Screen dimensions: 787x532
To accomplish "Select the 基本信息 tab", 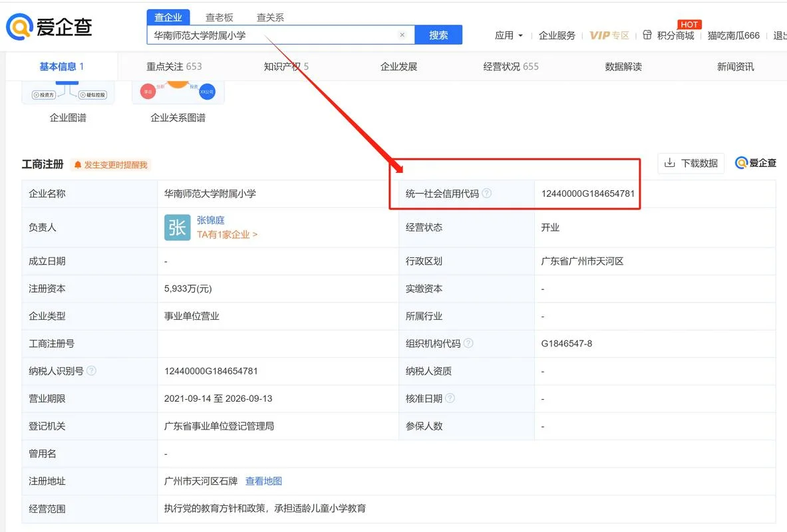I will [62, 66].
